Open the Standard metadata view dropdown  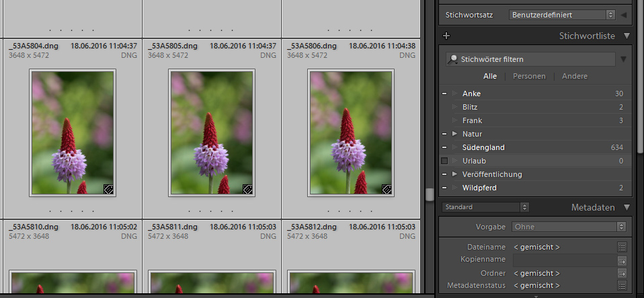485,207
